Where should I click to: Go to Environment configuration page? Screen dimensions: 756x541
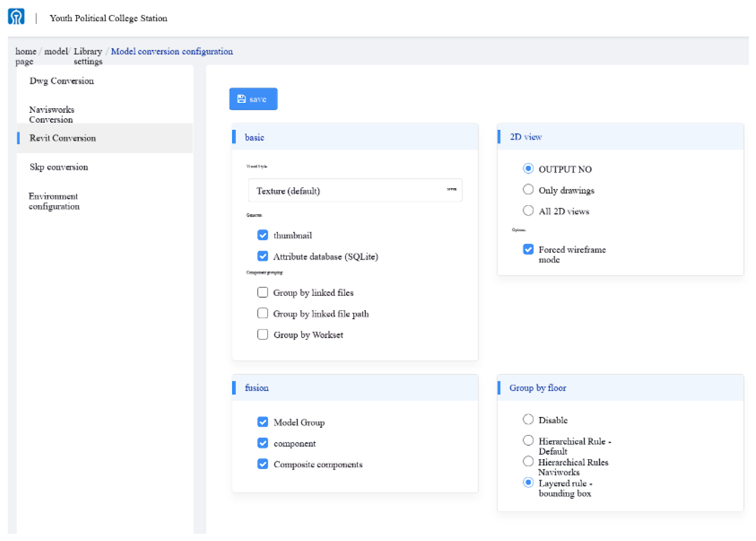pyautogui.click(x=54, y=201)
